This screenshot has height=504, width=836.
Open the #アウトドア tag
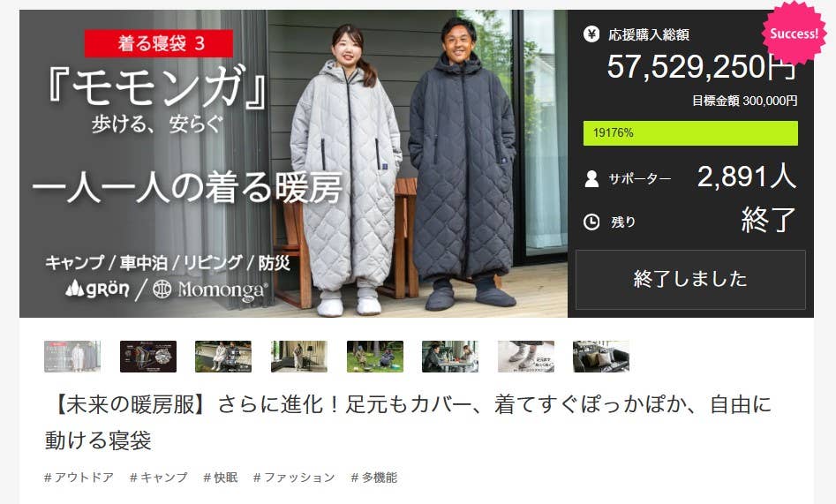tap(79, 478)
